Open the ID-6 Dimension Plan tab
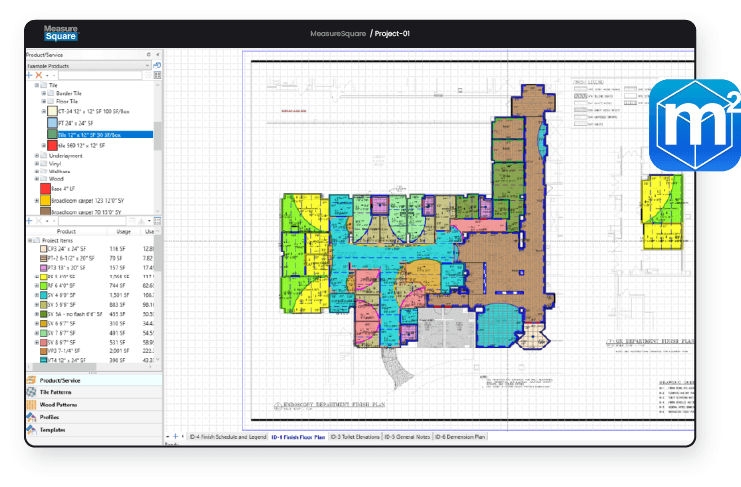Viewport: 741px width, 487px height. click(462, 437)
